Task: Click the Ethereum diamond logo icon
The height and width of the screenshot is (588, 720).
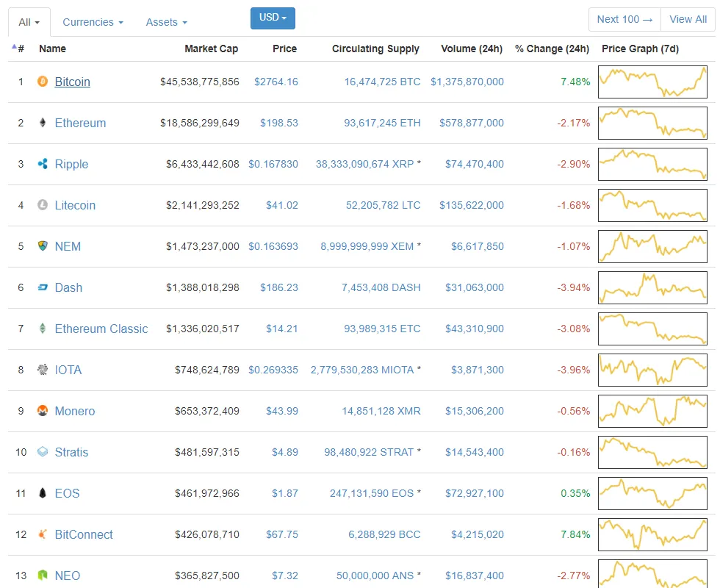Action: tap(43, 123)
